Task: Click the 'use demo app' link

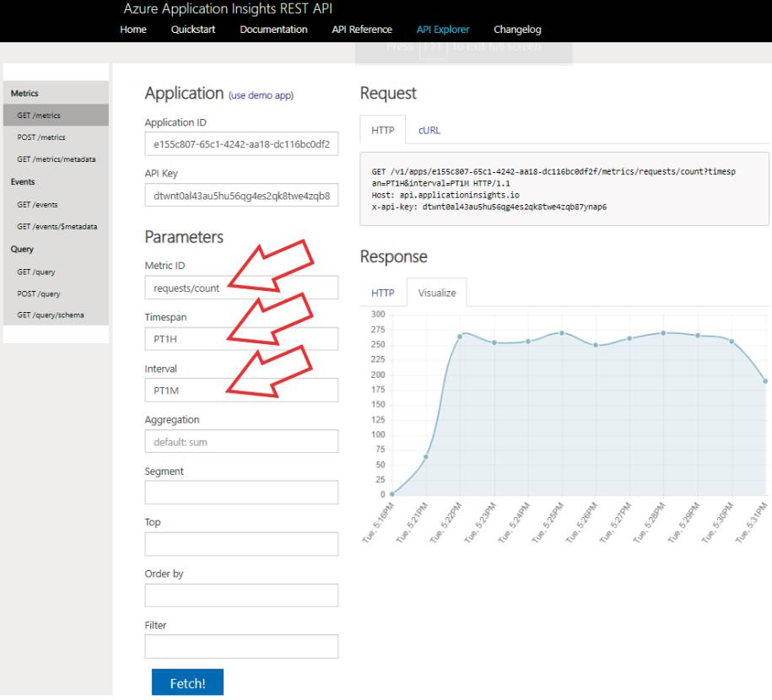Action: [261, 95]
